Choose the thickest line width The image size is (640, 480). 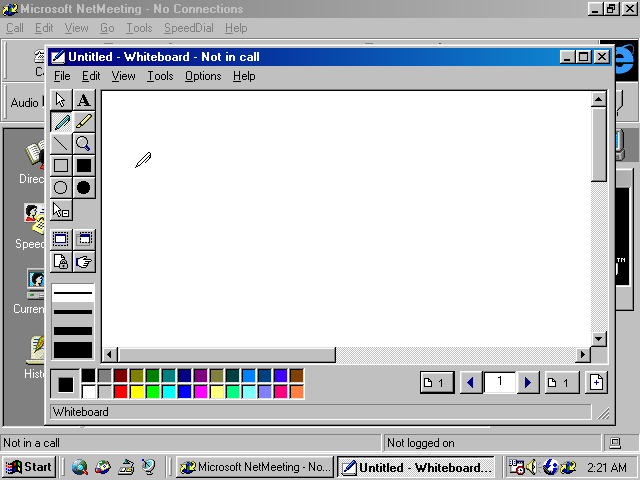(73, 350)
